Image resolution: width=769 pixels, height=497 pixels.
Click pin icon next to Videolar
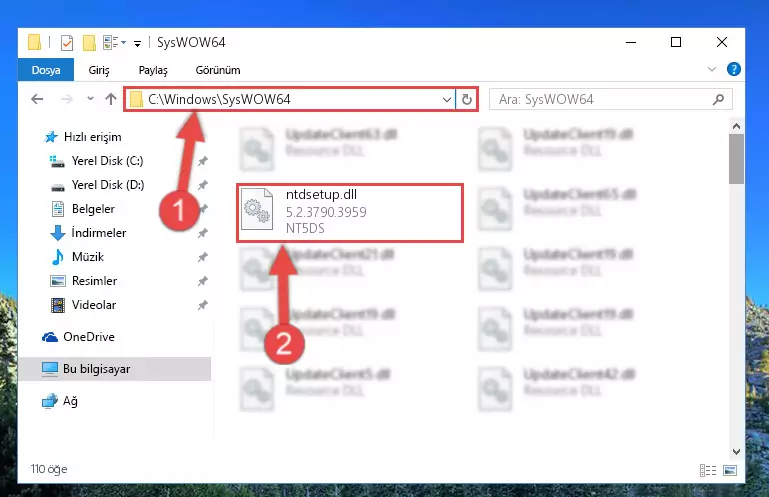point(203,305)
